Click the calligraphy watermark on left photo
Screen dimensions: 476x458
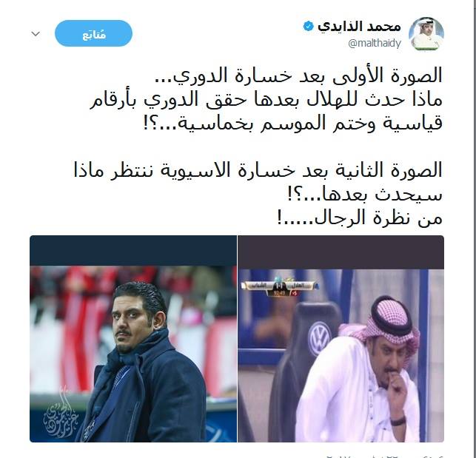point(61,412)
